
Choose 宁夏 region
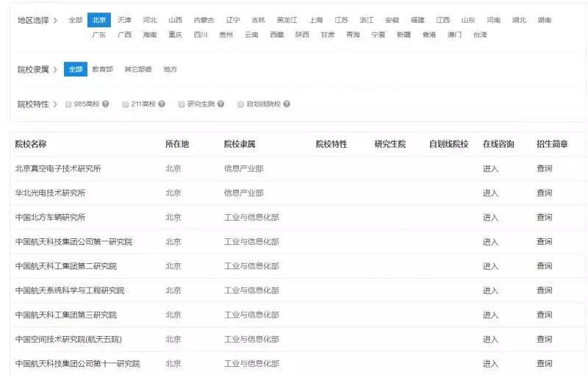tap(378, 35)
